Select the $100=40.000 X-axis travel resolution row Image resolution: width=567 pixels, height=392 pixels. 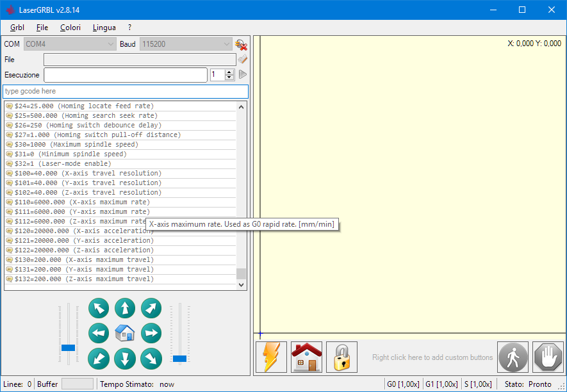point(120,173)
